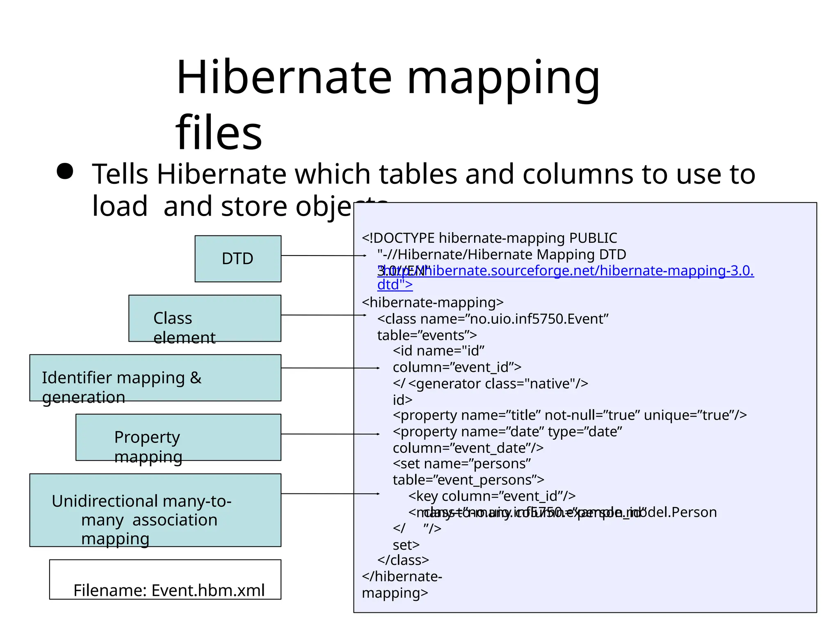Click the 'table="event_persons">' line
The width and height of the screenshot is (840, 630).
pyautogui.click(x=468, y=480)
